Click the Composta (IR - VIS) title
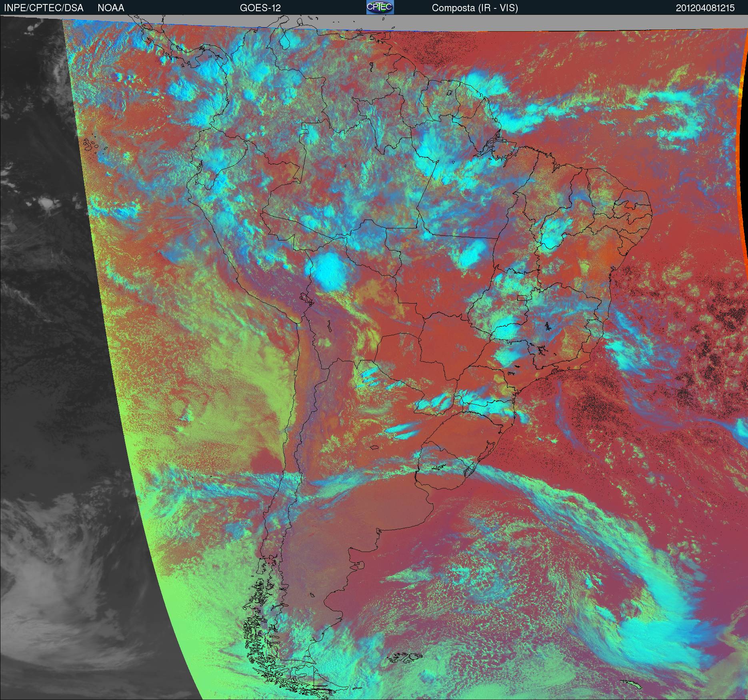The height and width of the screenshot is (700, 748). click(x=475, y=8)
